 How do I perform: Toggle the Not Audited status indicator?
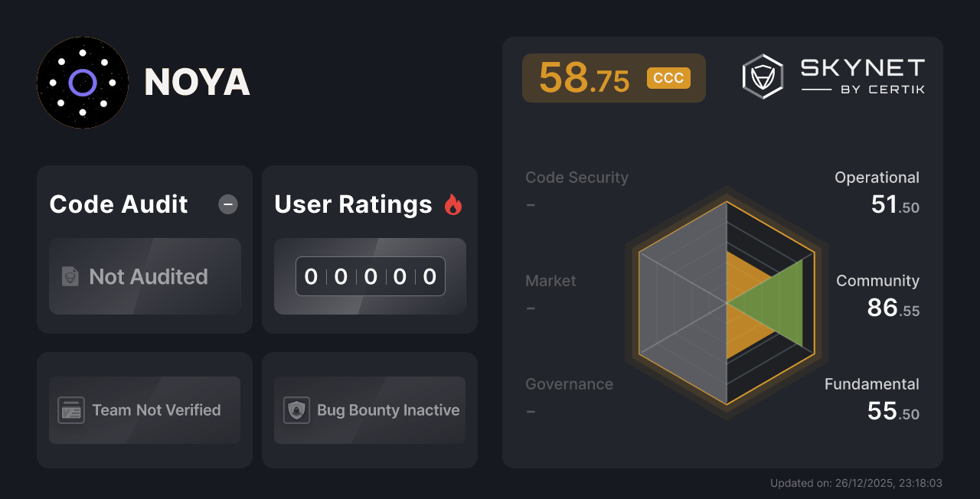click(x=145, y=277)
